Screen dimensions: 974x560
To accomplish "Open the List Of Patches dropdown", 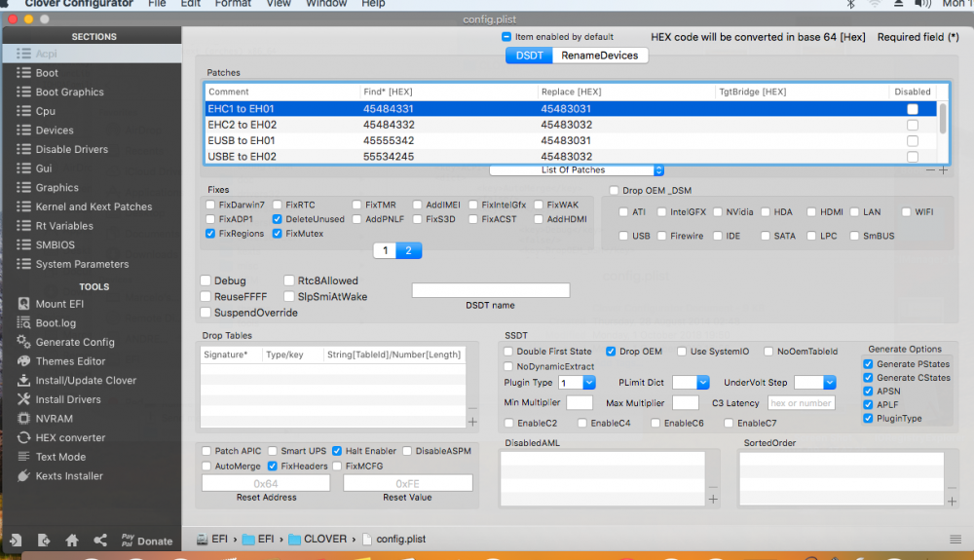I will click(577, 170).
